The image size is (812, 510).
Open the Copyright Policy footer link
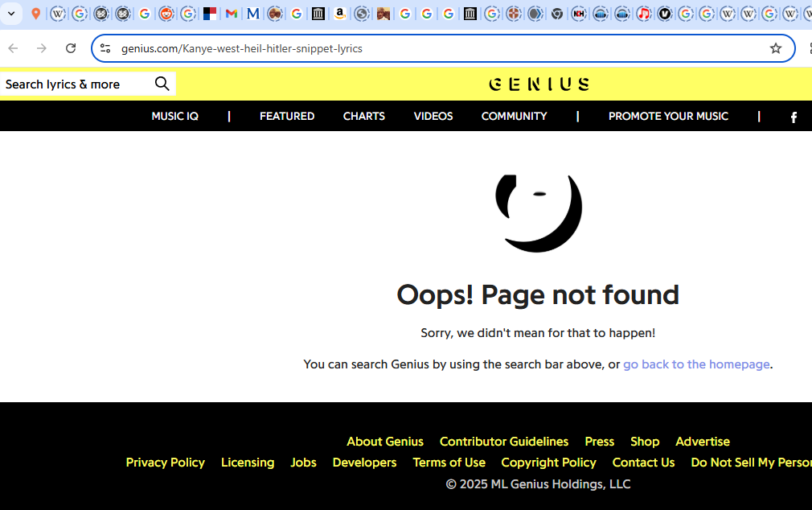pos(549,463)
